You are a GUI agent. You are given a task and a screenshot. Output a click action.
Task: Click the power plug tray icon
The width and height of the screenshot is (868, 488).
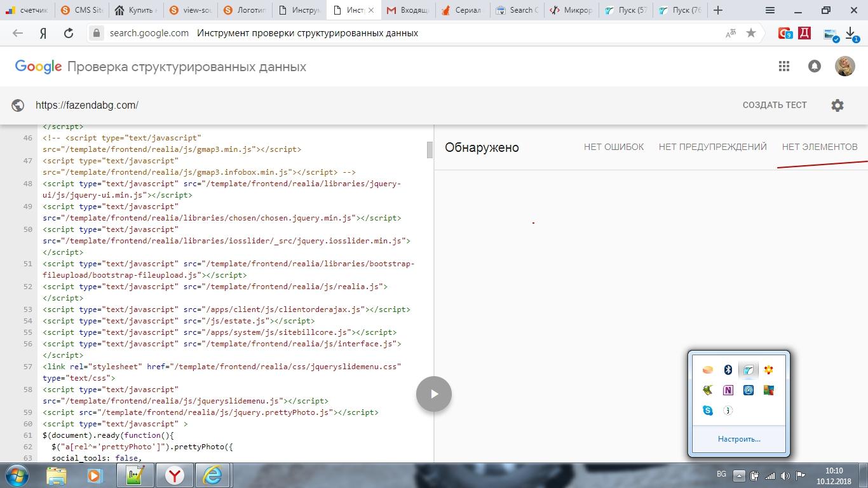[754, 476]
